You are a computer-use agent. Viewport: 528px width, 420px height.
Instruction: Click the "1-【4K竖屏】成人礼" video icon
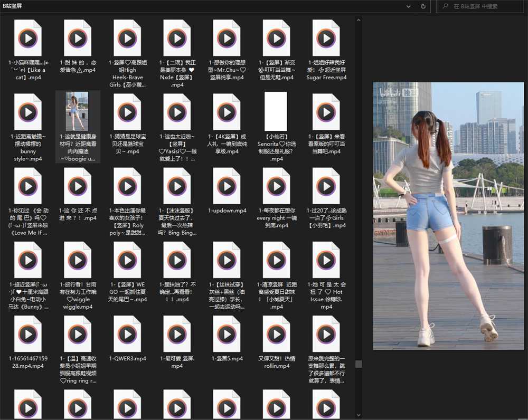pos(227,111)
